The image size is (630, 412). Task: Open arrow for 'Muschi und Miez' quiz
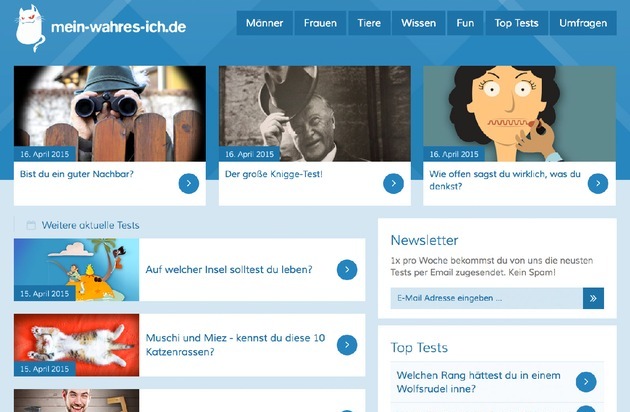pos(347,345)
